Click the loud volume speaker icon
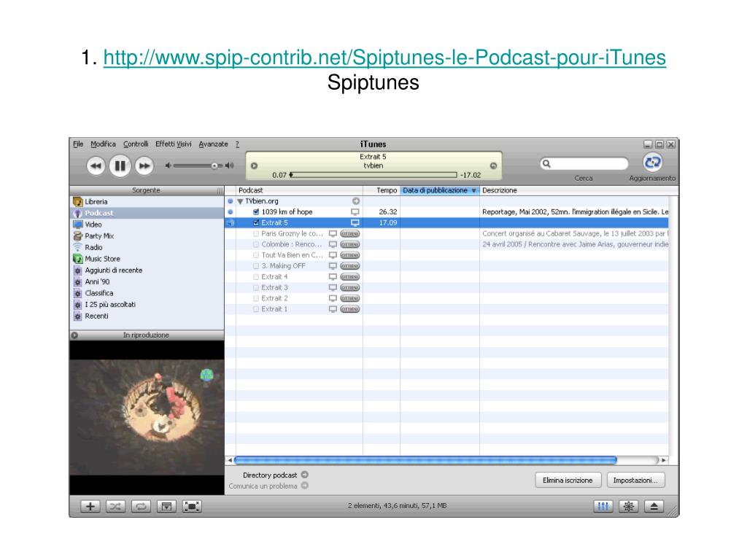747x560 pixels. click(x=230, y=166)
